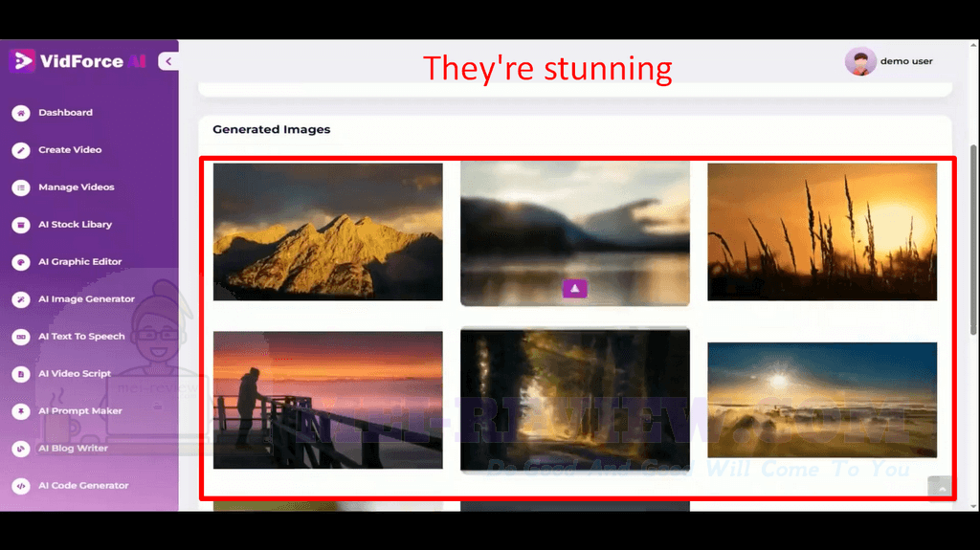The image size is (980, 550).
Task: Open the AI Prompt Maker menu item
Action: [68, 411]
